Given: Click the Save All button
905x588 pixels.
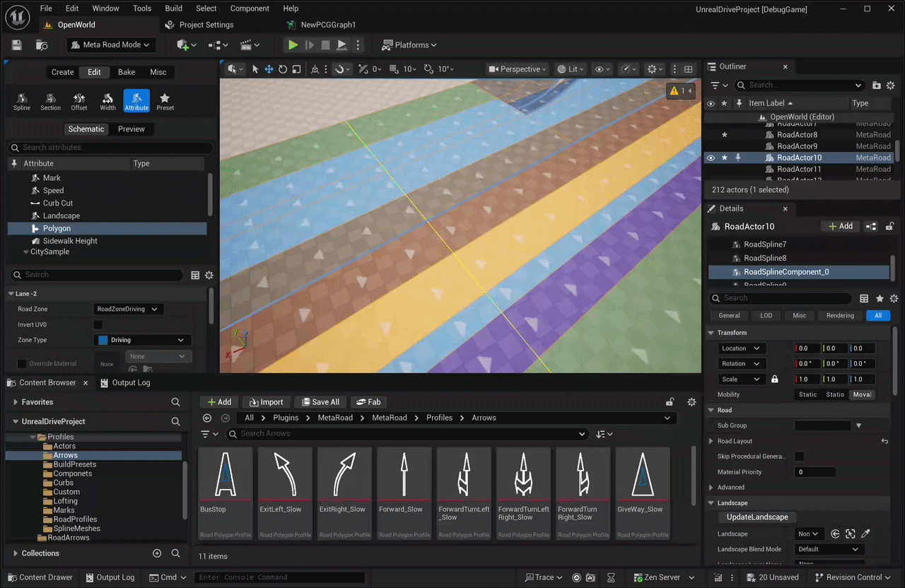Looking at the screenshot, I should (x=320, y=402).
